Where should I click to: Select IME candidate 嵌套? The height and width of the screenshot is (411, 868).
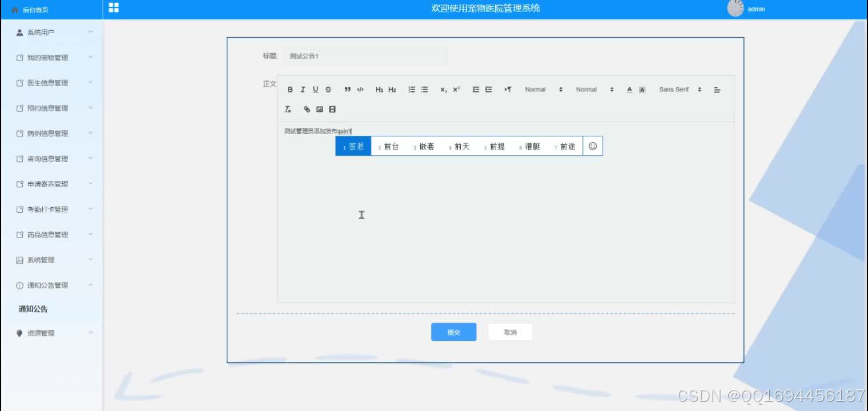424,147
